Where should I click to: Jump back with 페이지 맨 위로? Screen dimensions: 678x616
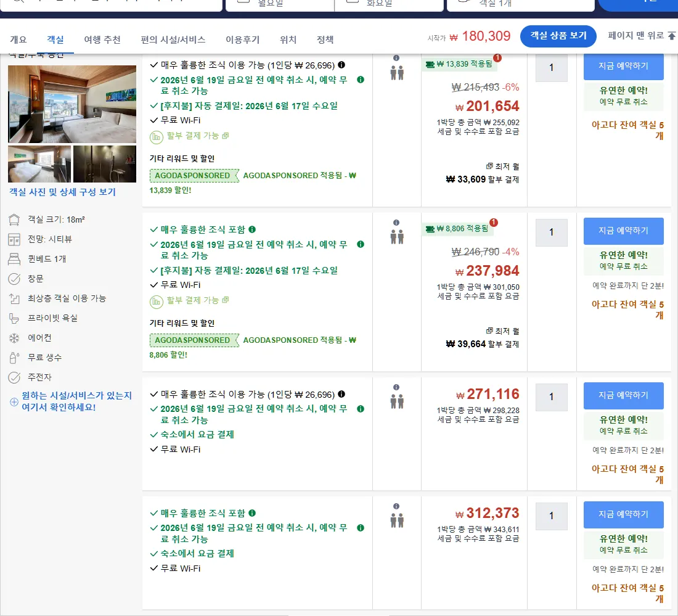[641, 36]
